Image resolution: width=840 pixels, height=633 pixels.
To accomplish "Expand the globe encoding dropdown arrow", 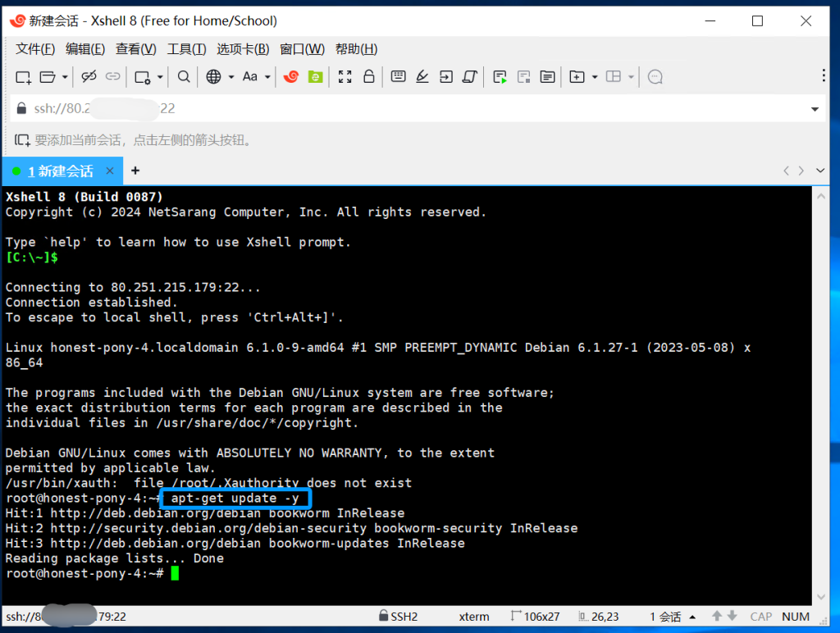I will pyautogui.click(x=231, y=77).
